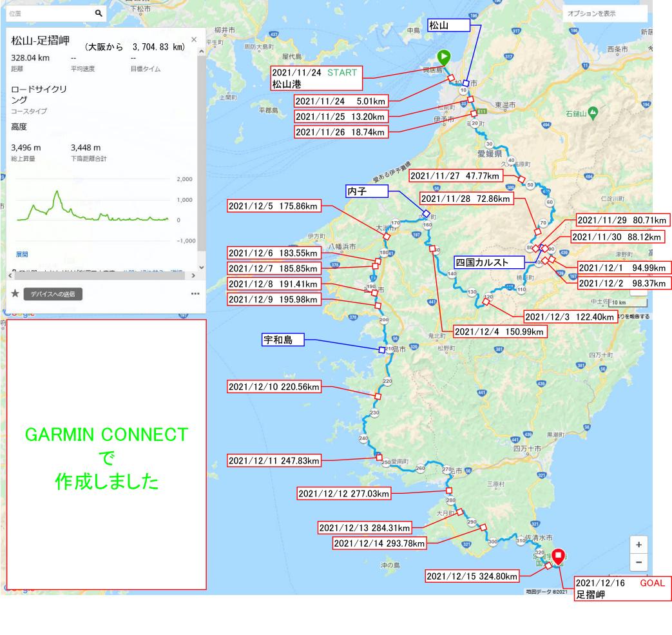Select the 60 km distance marker
Viewport: 672px width, 635px height.
(550, 202)
